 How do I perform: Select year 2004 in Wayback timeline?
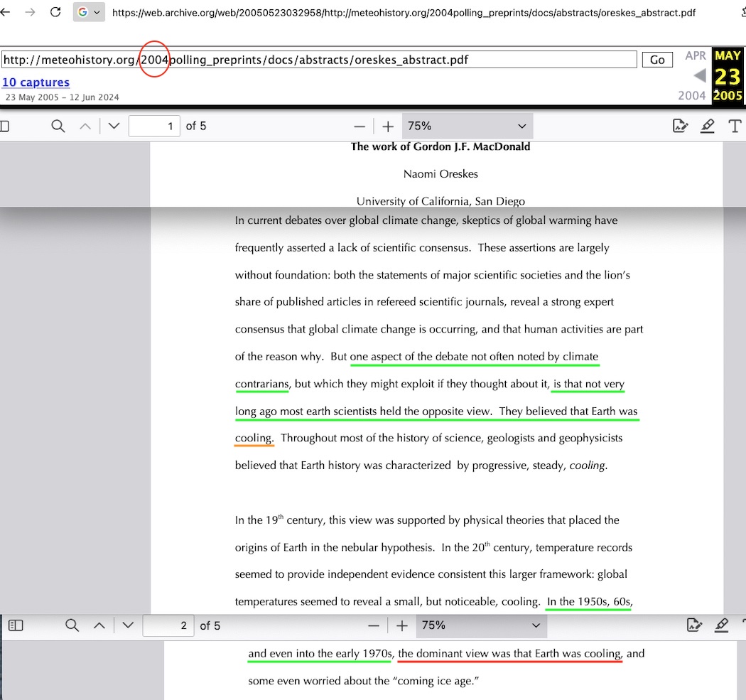[691, 95]
